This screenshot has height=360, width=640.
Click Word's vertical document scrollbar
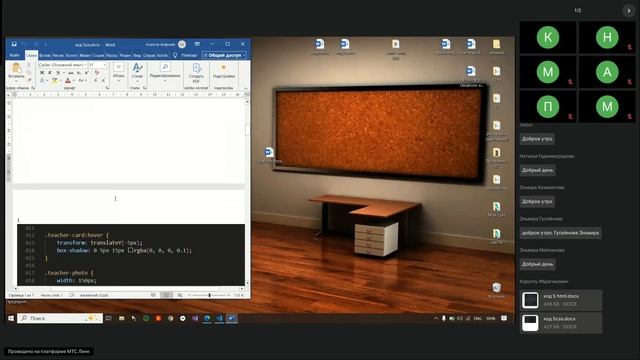(x=247, y=191)
